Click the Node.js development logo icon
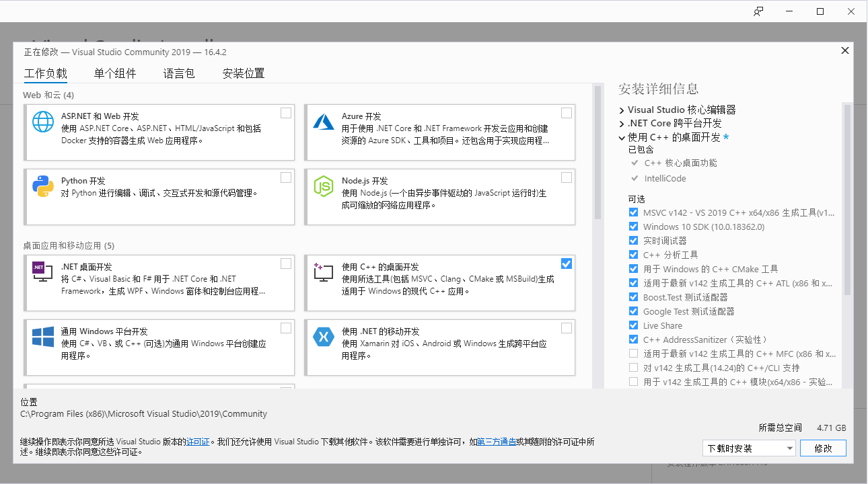The height and width of the screenshot is (484, 868). click(324, 186)
